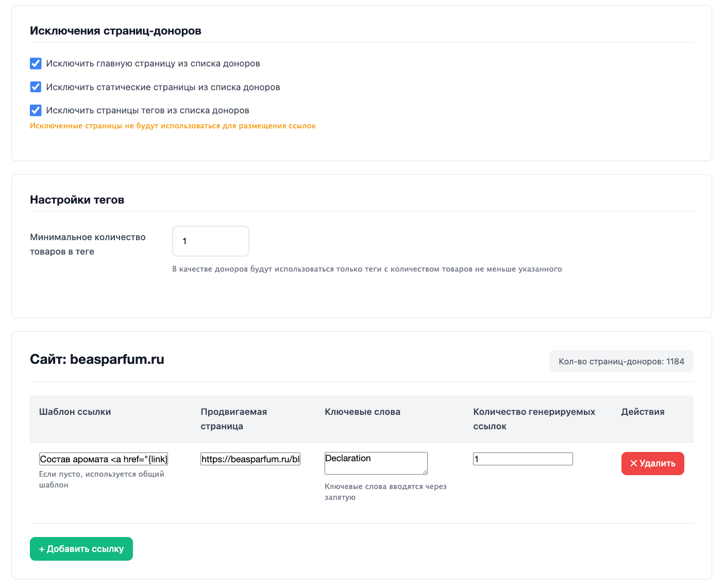Click label text Исключить статические страницы
This screenshot has height=588, width=724.
pos(163,87)
